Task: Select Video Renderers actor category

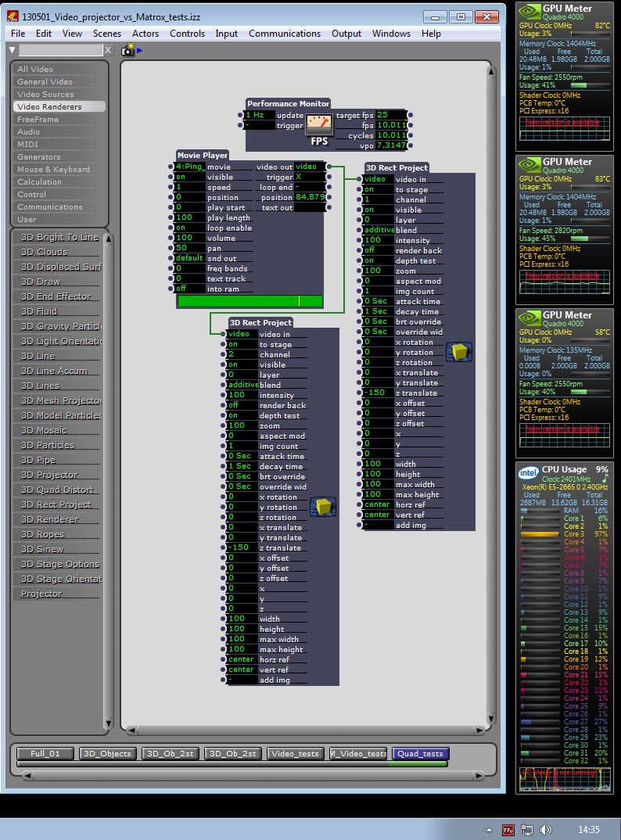Action: click(x=59, y=106)
